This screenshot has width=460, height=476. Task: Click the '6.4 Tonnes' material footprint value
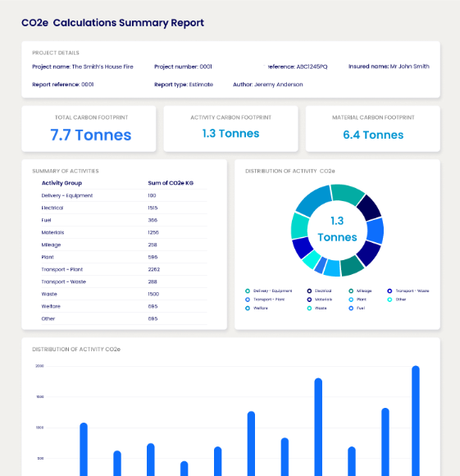coord(373,135)
